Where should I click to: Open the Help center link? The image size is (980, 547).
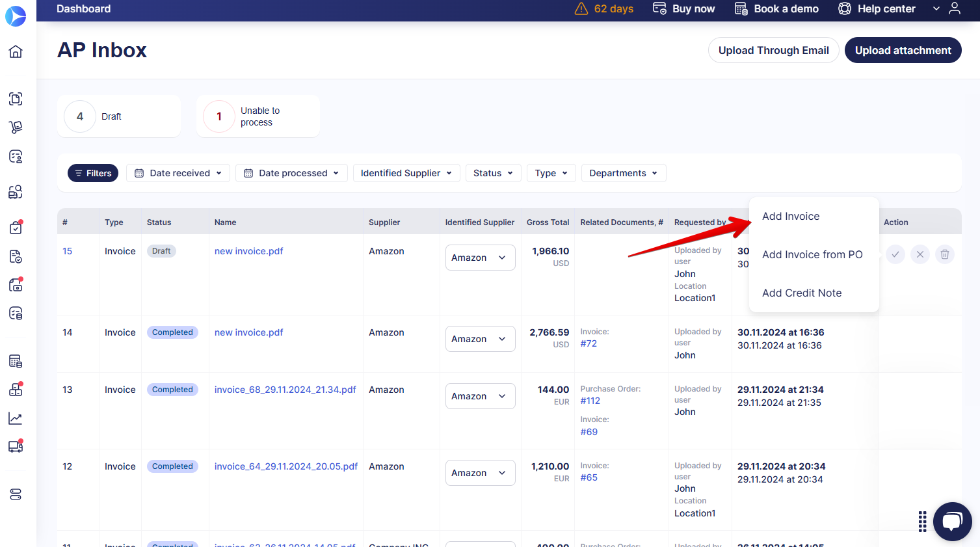(x=877, y=8)
